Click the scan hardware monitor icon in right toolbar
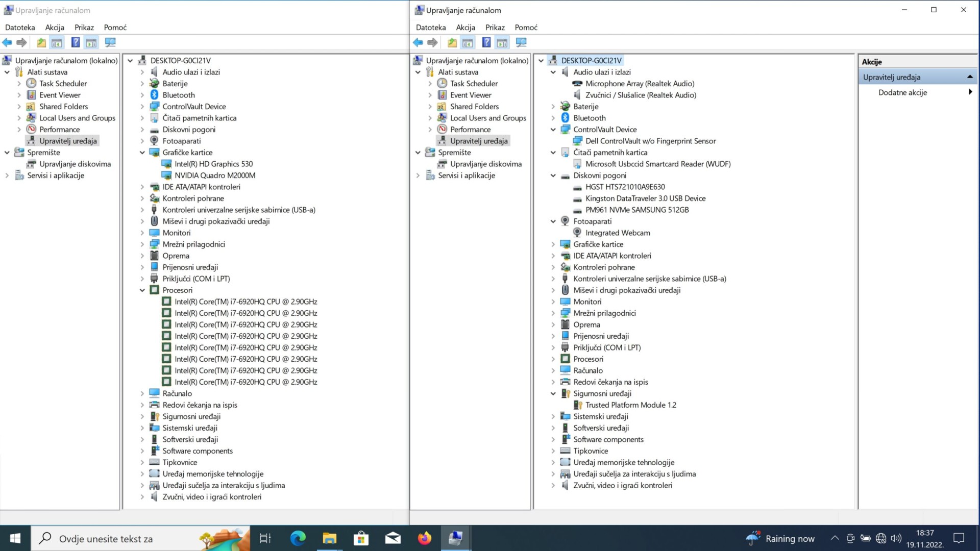 pyautogui.click(x=521, y=42)
